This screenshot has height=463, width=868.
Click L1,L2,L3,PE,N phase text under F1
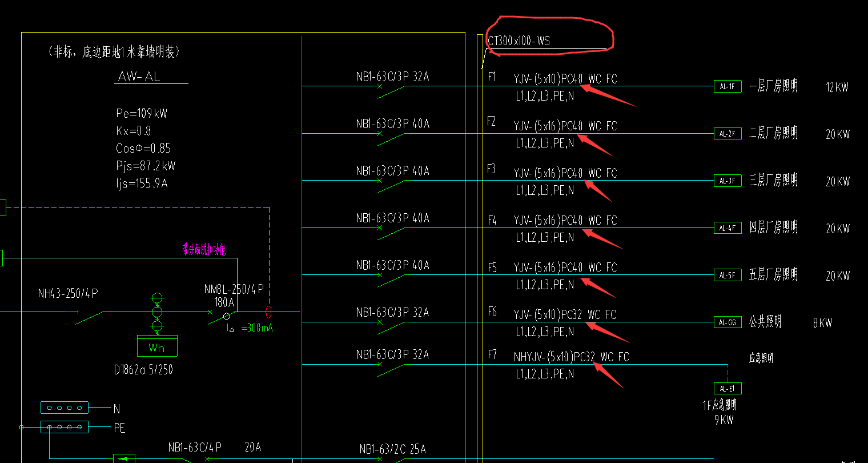click(x=545, y=97)
